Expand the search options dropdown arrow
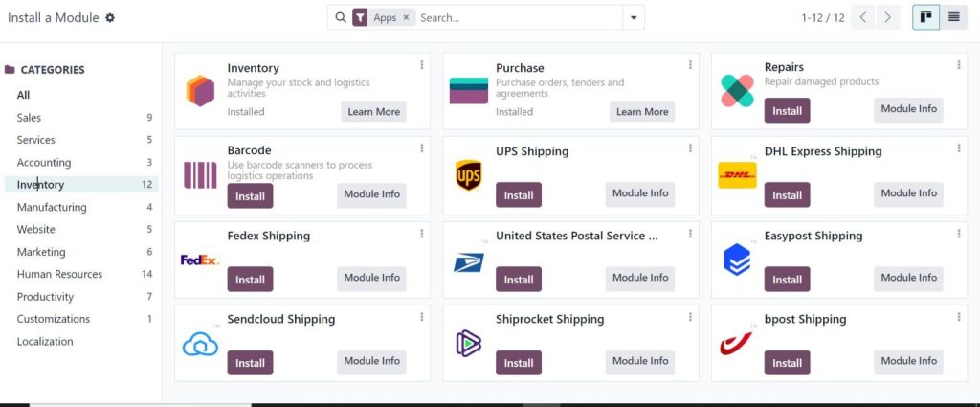This screenshot has width=980, height=407. tap(634, 17)
